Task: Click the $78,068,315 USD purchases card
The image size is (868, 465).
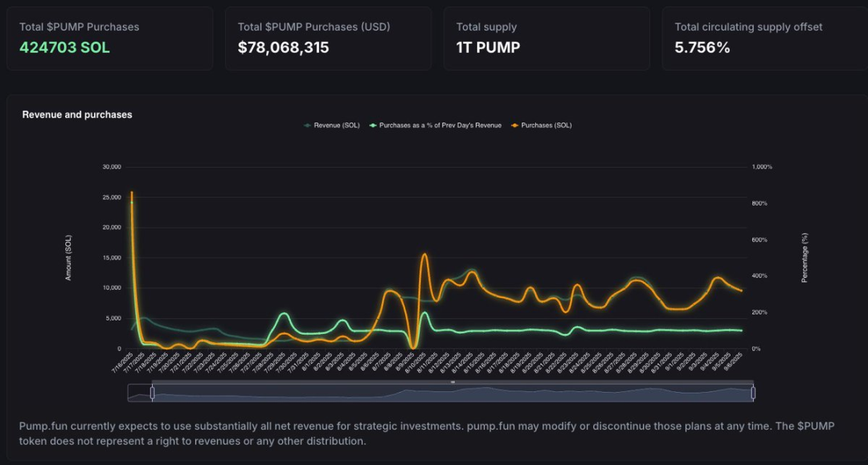Action: click(x=328, y=39)
